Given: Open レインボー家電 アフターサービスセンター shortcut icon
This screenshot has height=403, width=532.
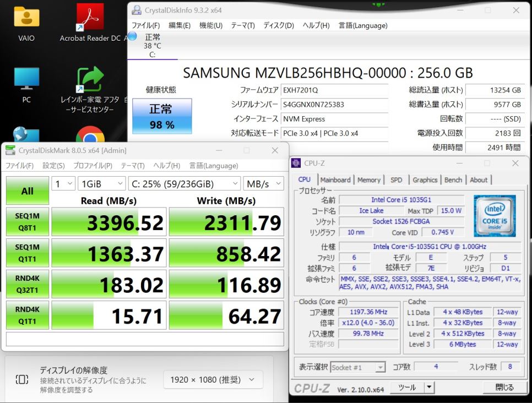Looking at the screenshot, I should tap(90, 79).
